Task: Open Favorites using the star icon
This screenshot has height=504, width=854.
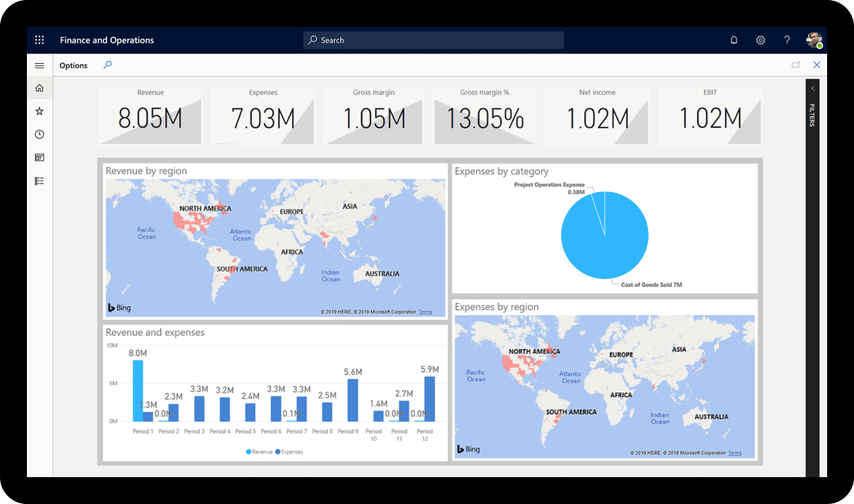Action: click(39, 110)
